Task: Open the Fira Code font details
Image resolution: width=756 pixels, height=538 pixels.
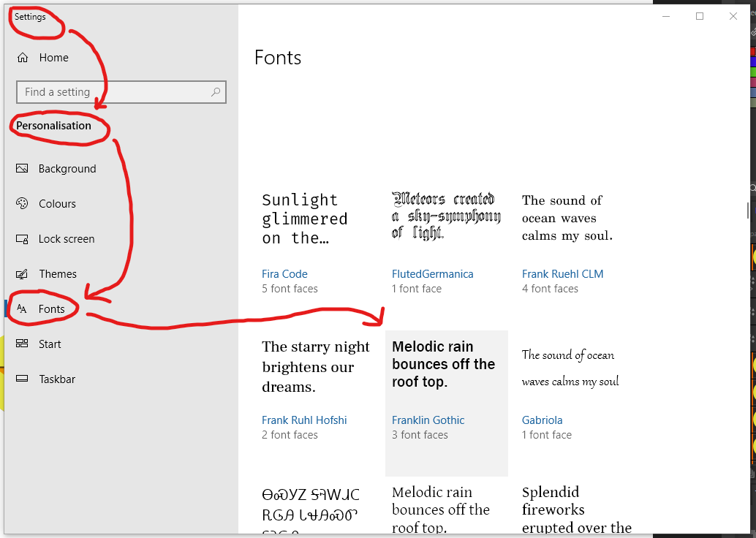Action: point(284,274)
